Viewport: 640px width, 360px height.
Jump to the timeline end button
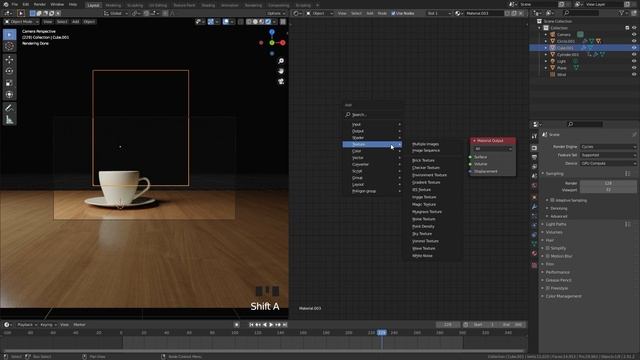click(285, 325)
